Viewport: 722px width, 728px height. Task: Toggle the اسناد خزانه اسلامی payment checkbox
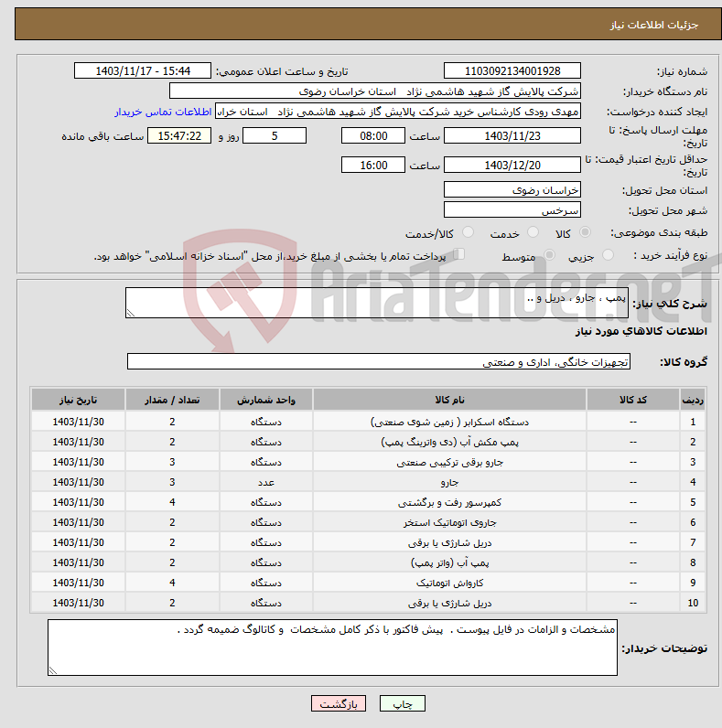(459, 254)
